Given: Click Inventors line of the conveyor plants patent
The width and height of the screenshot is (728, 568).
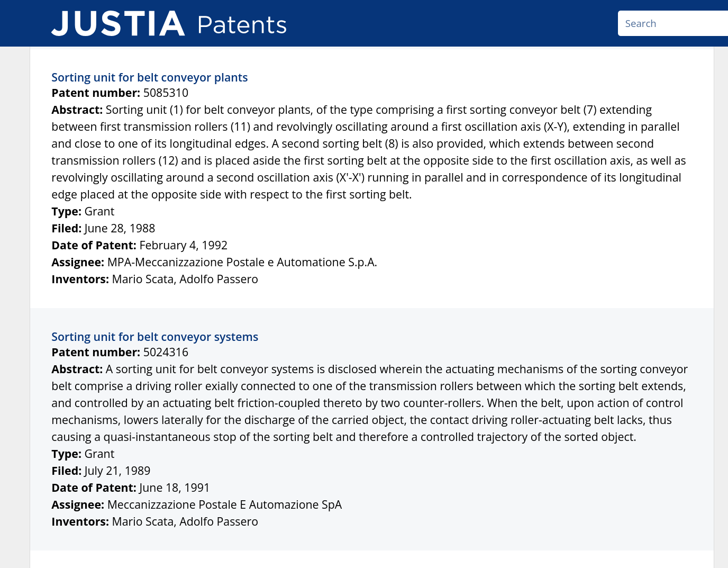Looking at the screenshot, I should pyautogui.click(x=154, y=279).
